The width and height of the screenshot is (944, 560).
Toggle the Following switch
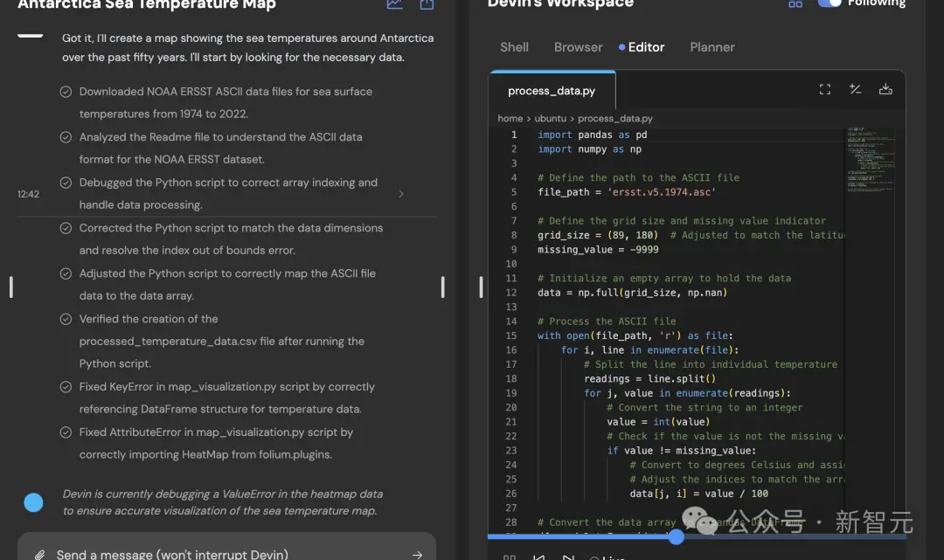coord(829,3)
